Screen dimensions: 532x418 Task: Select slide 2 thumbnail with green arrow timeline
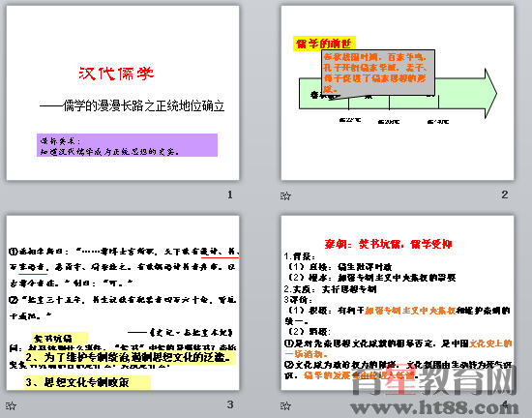(398, 93)
